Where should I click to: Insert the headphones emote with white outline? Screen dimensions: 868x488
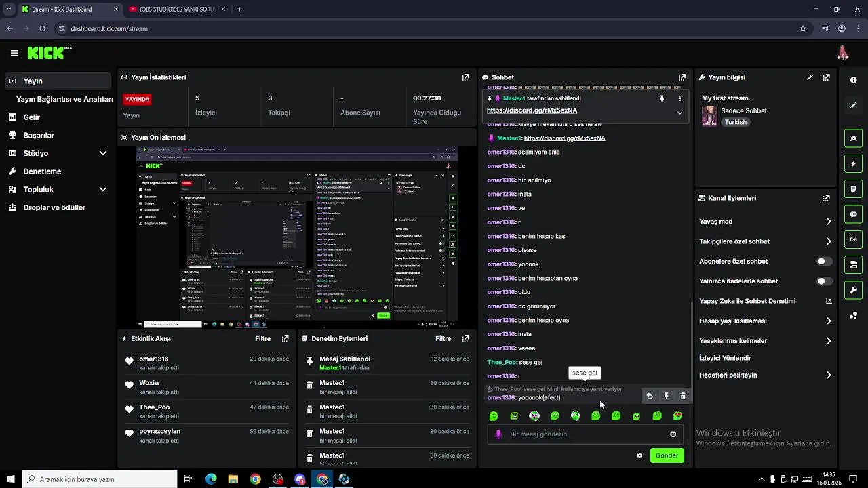[575, 416]
